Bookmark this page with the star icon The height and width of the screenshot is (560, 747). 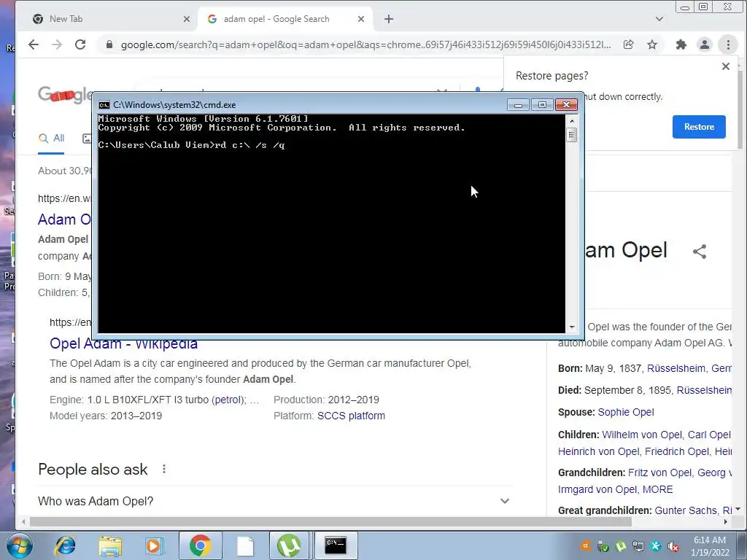point(652,44)
